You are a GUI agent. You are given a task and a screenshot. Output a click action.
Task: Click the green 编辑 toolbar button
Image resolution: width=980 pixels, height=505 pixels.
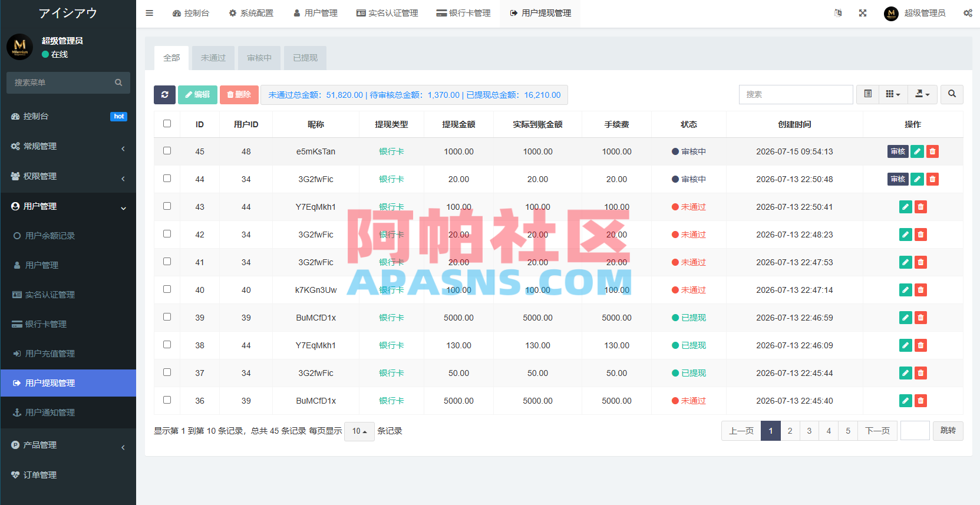click(x=197, y=94)
